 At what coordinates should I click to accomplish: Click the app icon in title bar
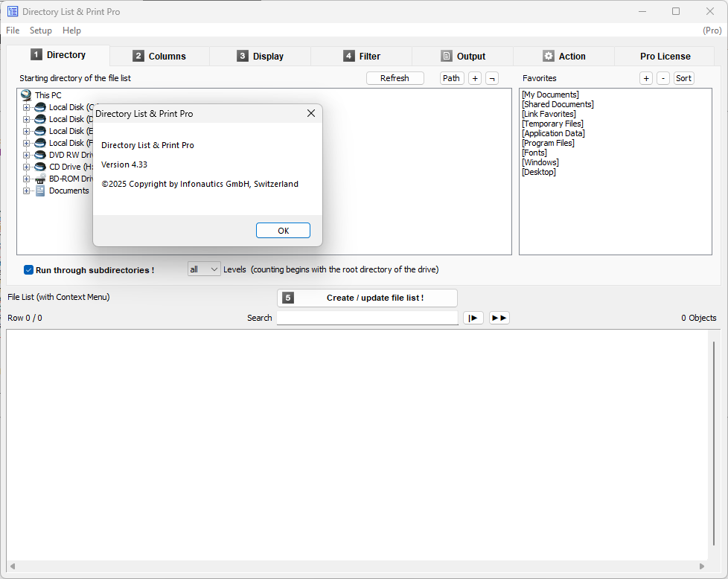click(13, 12)
